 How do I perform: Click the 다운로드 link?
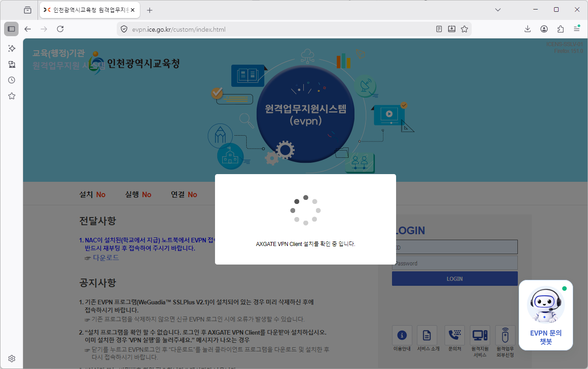pos(106,257)
